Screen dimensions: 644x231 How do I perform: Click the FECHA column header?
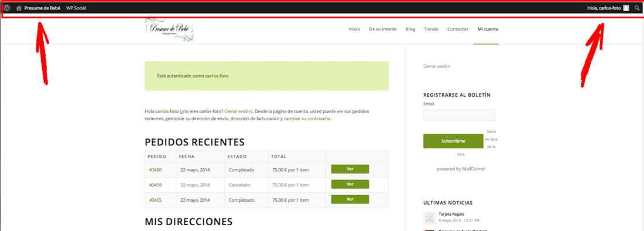(x=187, y=157)
